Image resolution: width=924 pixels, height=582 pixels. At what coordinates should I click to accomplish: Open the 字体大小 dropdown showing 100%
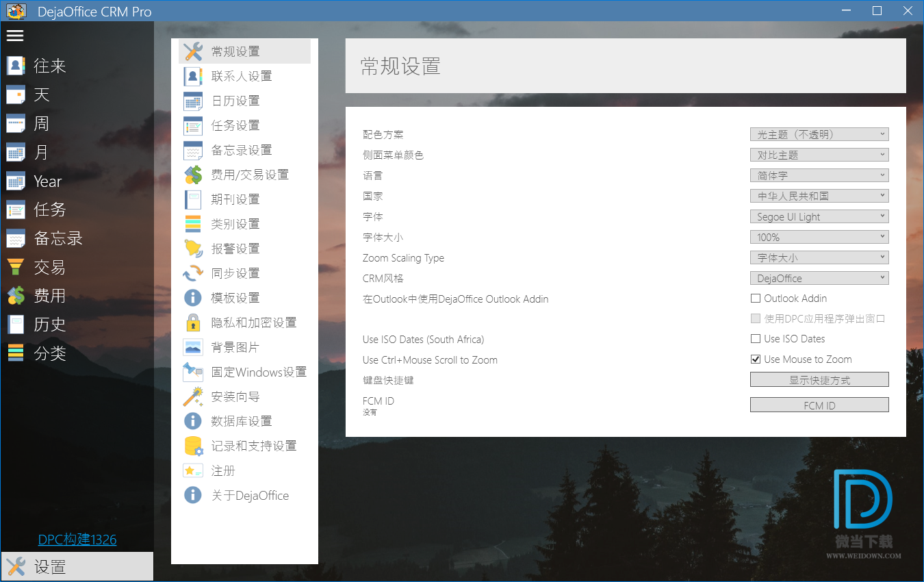pyautogui.click(x=819, y=237)
